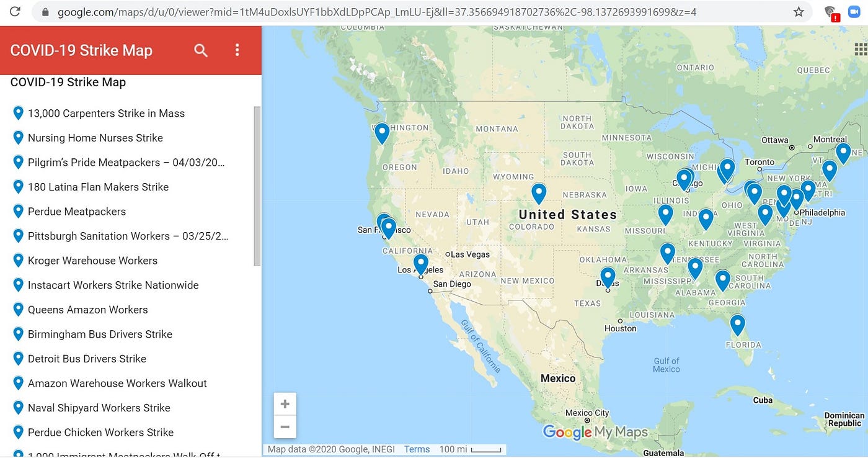Viewport: 868px width, 458px height.
Task: Select the pin southeast of Montreal
Action: coord(843,153)
